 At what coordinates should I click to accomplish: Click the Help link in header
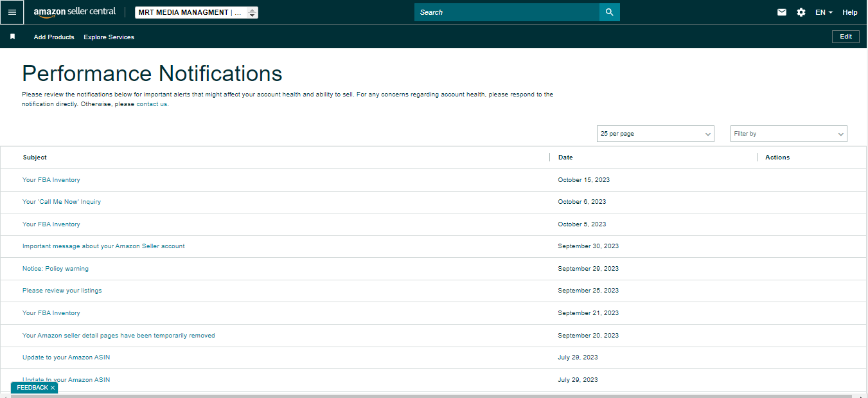(850, 12)
